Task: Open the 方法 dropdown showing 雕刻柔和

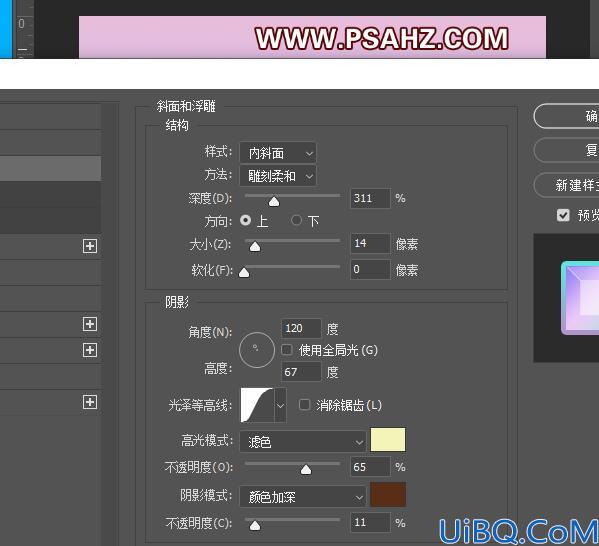Action: [278, 176]
